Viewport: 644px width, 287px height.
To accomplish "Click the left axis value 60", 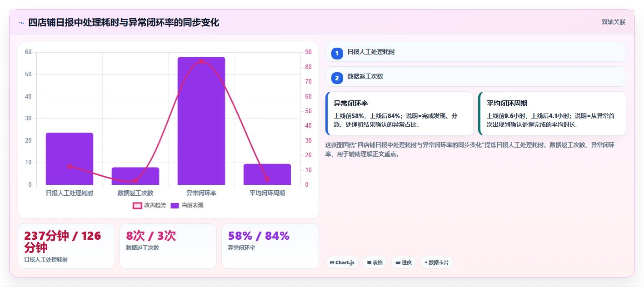I will coord(28,52).
